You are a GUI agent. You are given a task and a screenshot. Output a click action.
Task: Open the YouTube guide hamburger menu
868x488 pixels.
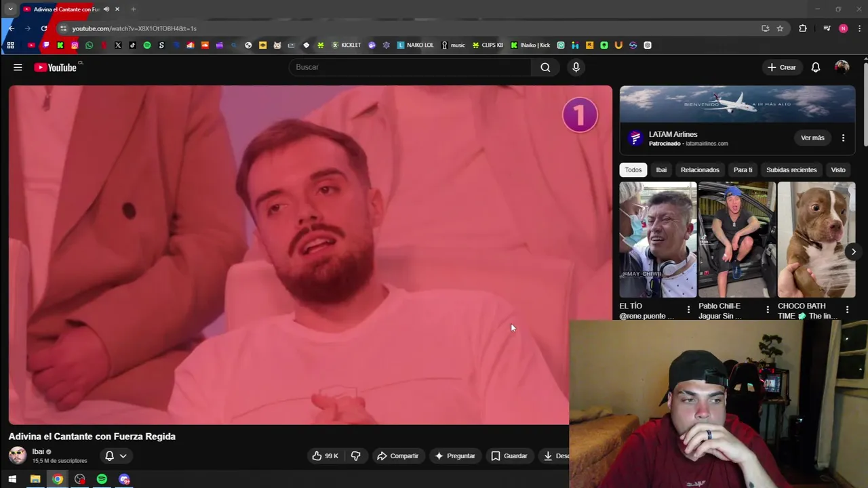click(18, 67)
